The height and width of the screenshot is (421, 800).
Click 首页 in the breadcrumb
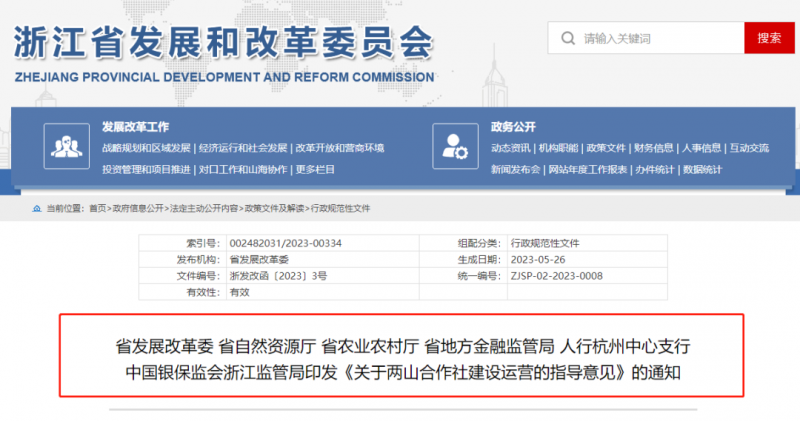tap(97, 209)
